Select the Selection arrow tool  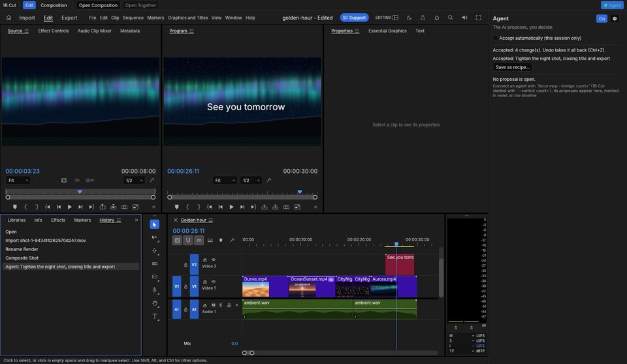154,224
